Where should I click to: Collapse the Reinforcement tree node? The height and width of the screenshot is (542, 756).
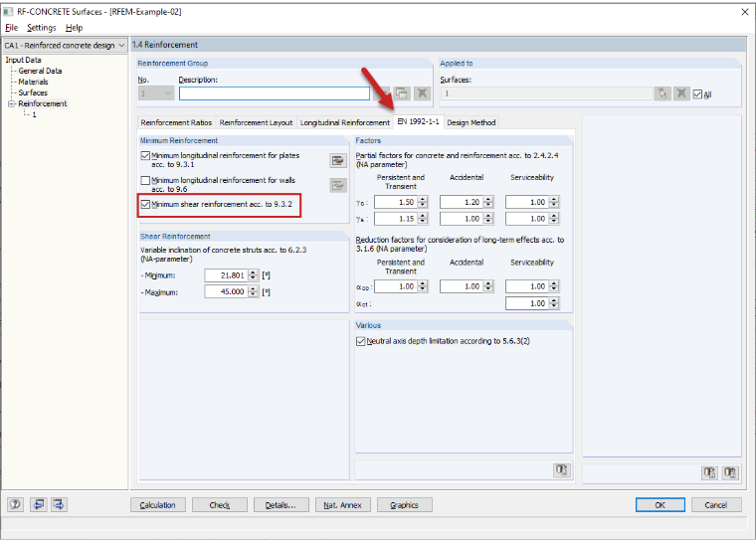[x=11, y=103]
